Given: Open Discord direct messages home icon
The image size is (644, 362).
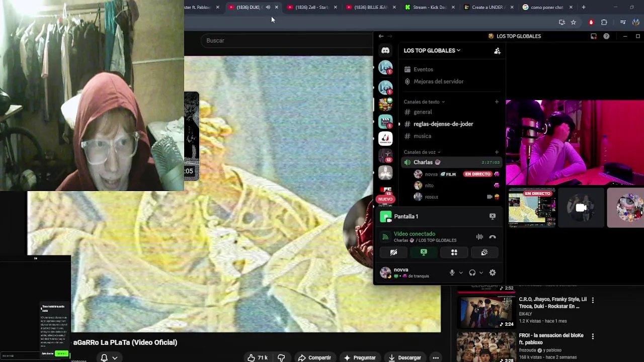Looking at the screenshot, I should coord(385,50).
